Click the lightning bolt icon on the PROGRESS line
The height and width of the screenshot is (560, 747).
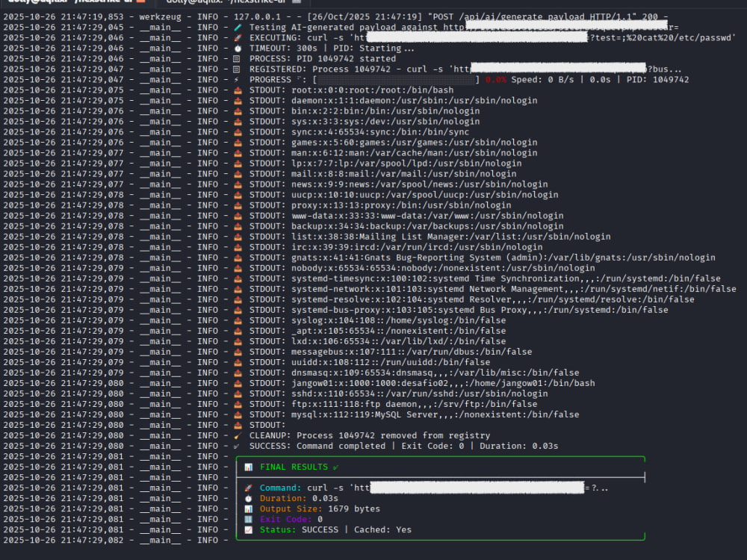tap(237, 80)
